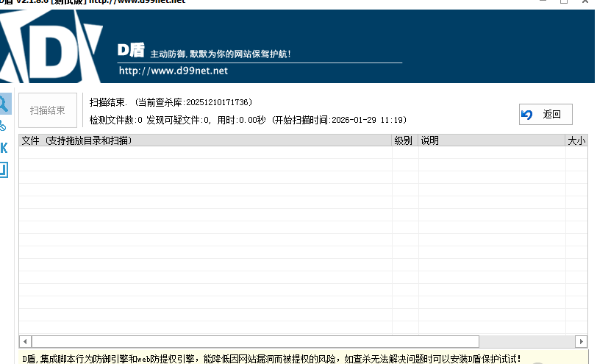Select the magnifier scan icon in sidebar
The width and height of the screenshot is (597, 364).
4,104
